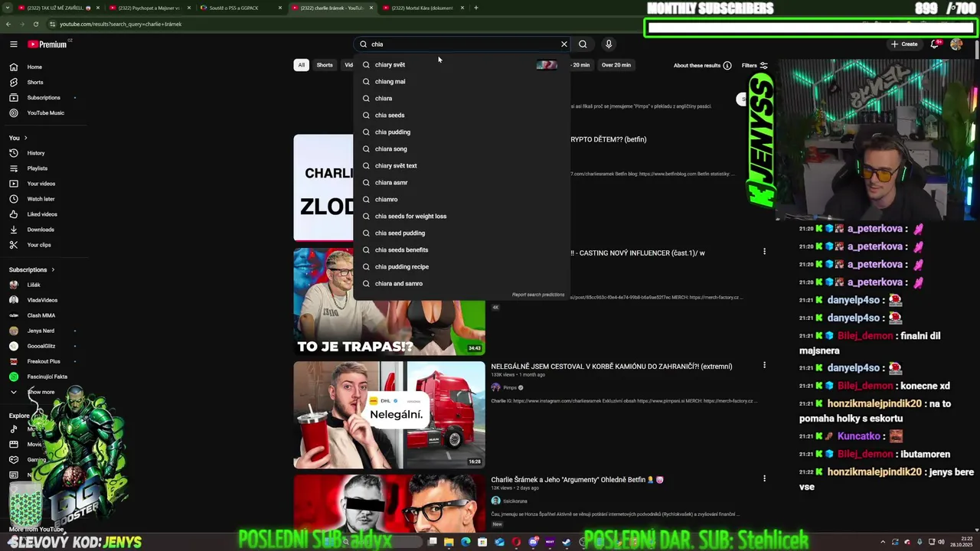Open Watch later in sidebar
The height and width of the screenshot is (551, 980).
pyautogui.click(x=42, y=199)
